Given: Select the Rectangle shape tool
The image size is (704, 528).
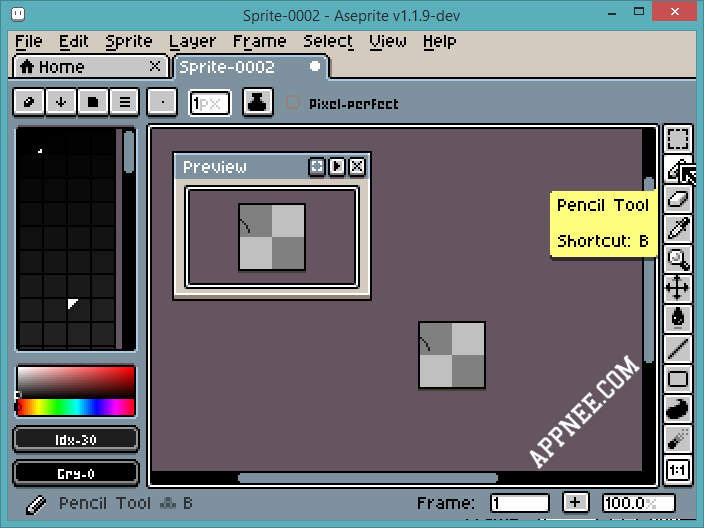Looking at the screenshot, I should (678, 378).
